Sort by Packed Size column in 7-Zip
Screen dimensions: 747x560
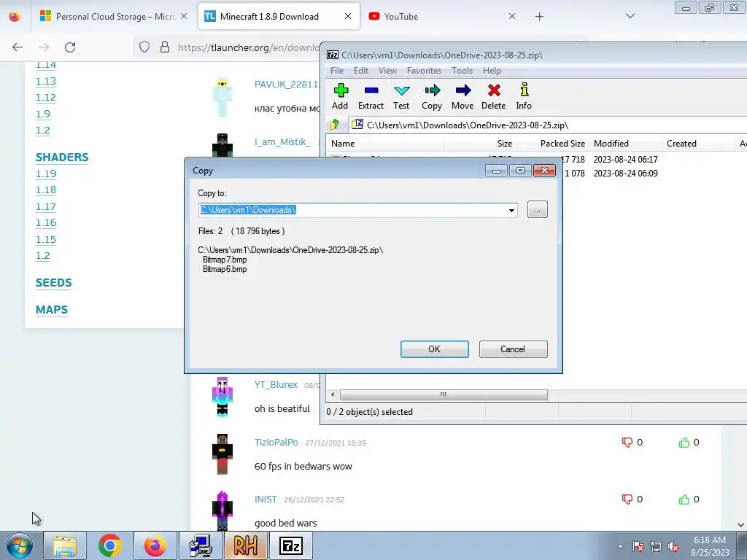click(x=553, y=144)
